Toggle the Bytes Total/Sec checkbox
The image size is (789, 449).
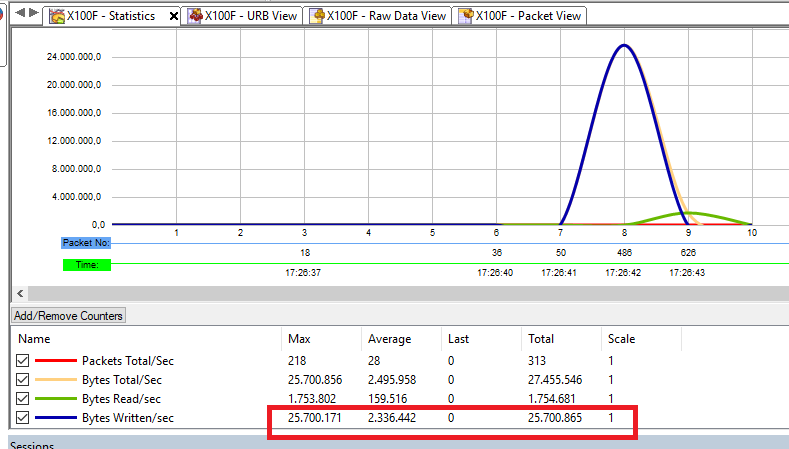tap(23, 379)
